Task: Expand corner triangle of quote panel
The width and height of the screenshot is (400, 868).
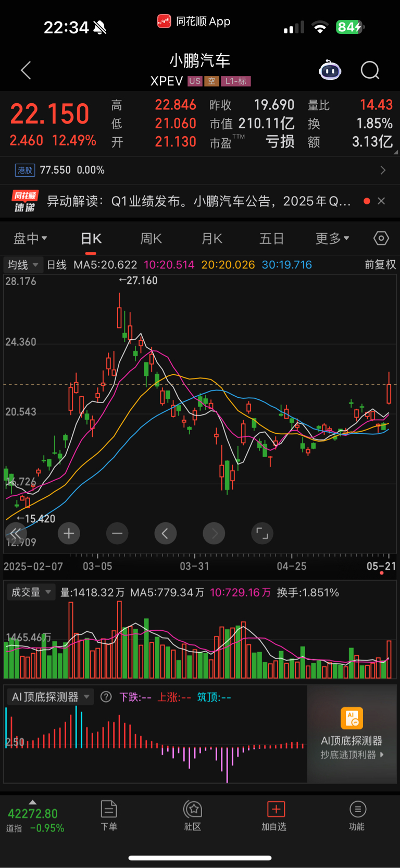Action: [396, 152]
